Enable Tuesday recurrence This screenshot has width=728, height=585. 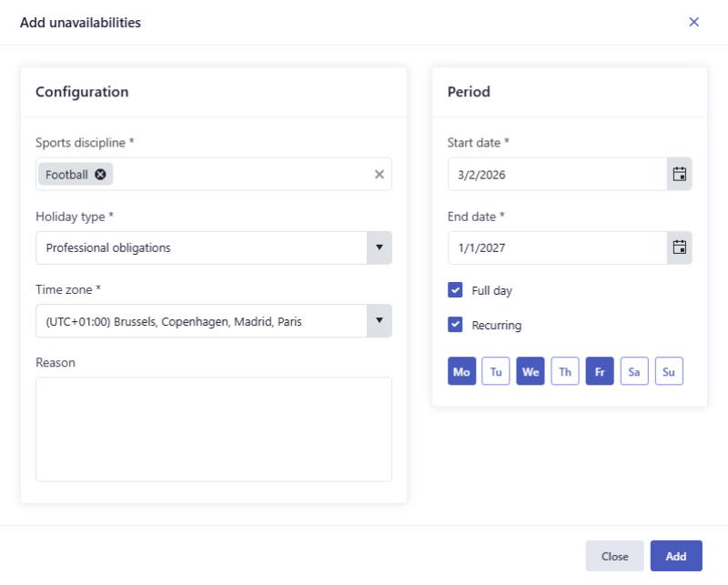[x=497, y=370]
